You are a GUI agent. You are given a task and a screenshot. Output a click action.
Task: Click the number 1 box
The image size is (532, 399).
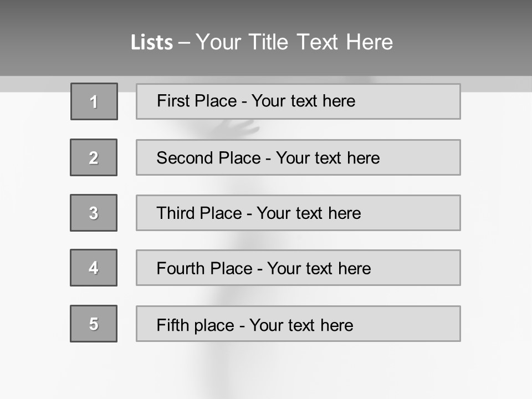tap(94, 101)
